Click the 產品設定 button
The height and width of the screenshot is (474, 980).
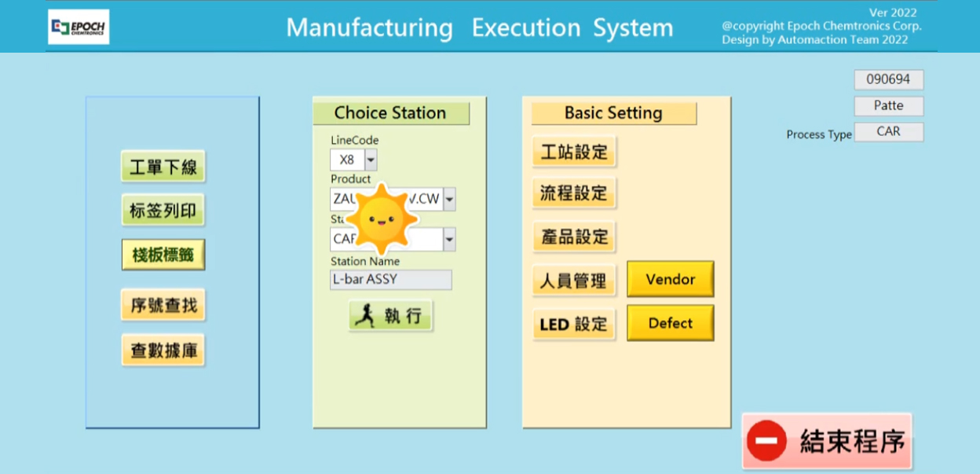(x=574, y=237)
